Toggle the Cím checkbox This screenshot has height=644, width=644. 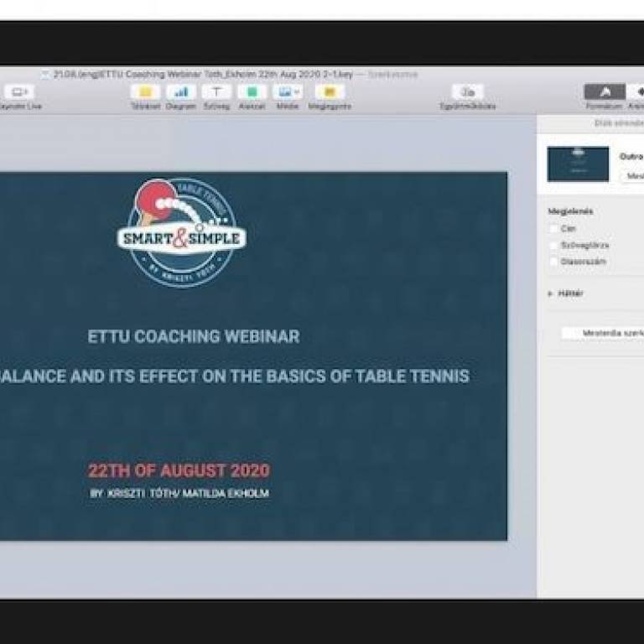(553, 229)
